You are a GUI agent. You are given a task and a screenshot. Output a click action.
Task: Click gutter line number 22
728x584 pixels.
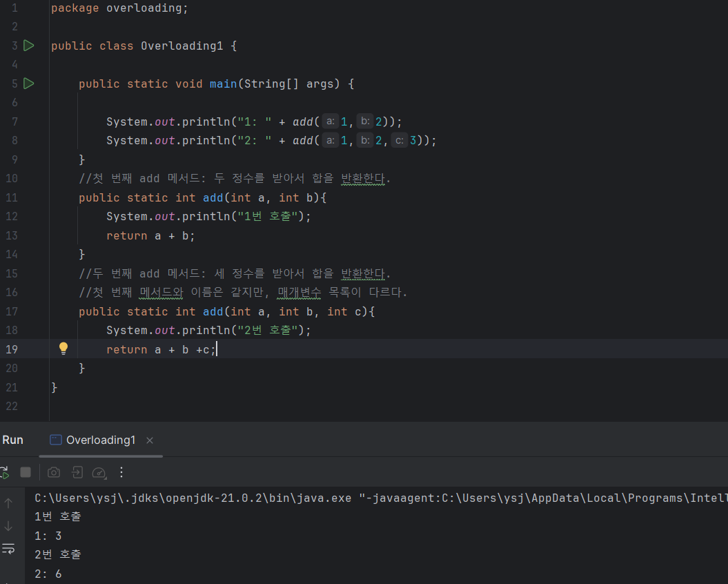coord(12,406)
